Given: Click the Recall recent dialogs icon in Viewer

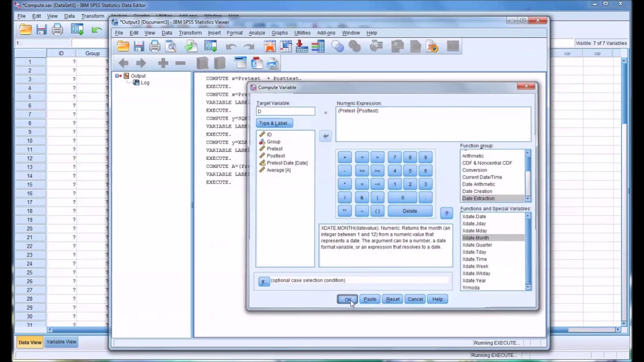Looking at the screenshot, I should click(210, 47).
